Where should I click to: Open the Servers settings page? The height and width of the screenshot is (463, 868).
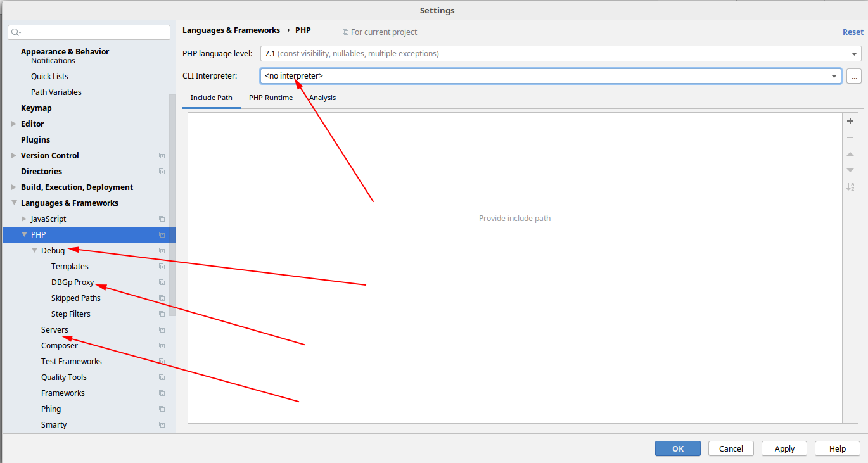pos(54,330)
